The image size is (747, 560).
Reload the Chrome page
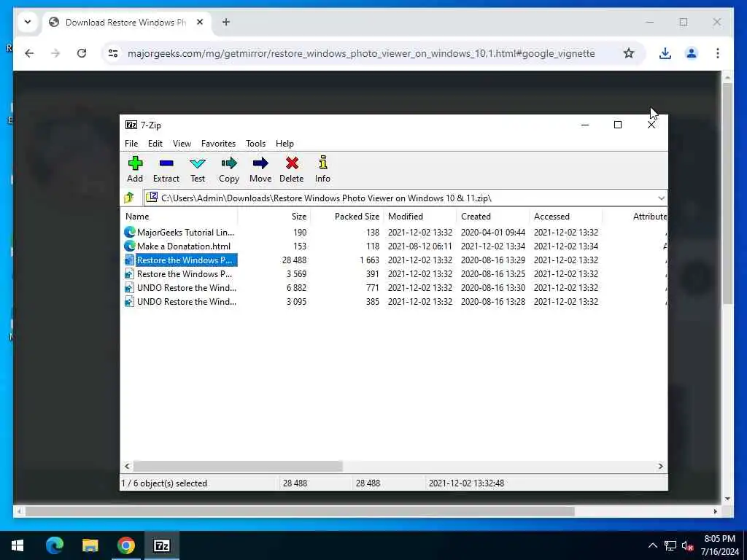[x=82, y=53]
